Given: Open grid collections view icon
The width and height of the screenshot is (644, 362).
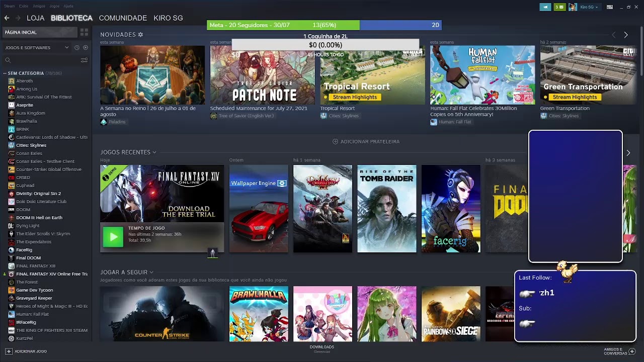Looking at the screenshot, I should tap(84, 32).
